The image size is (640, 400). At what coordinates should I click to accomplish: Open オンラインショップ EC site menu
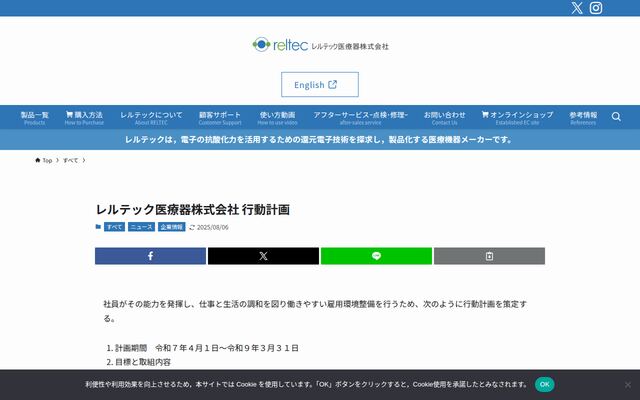pos(517,118)
